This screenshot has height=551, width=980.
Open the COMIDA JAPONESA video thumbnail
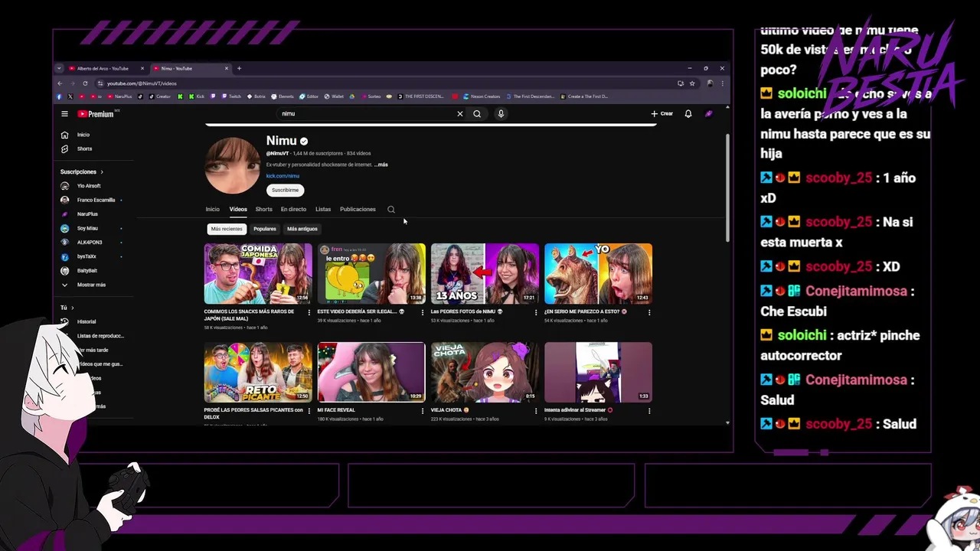click(258, 273)
